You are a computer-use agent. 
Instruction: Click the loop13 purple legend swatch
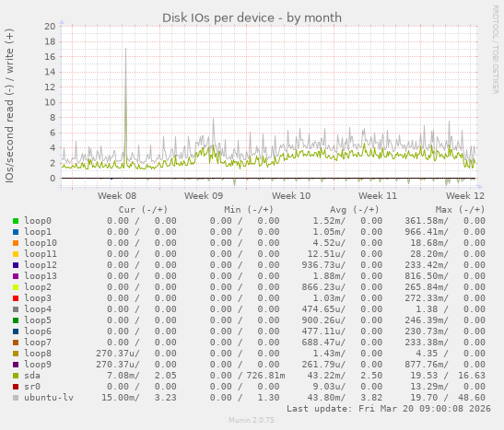coord(16,276)
